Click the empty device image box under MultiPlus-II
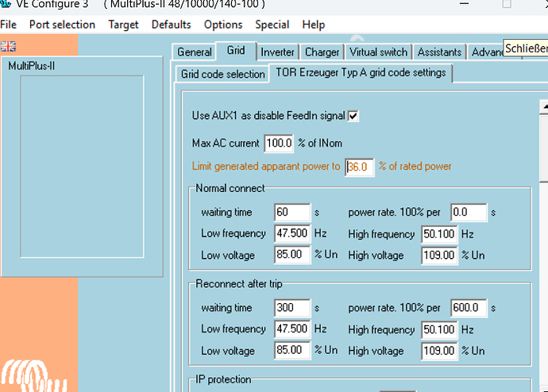 click(82, 167)
